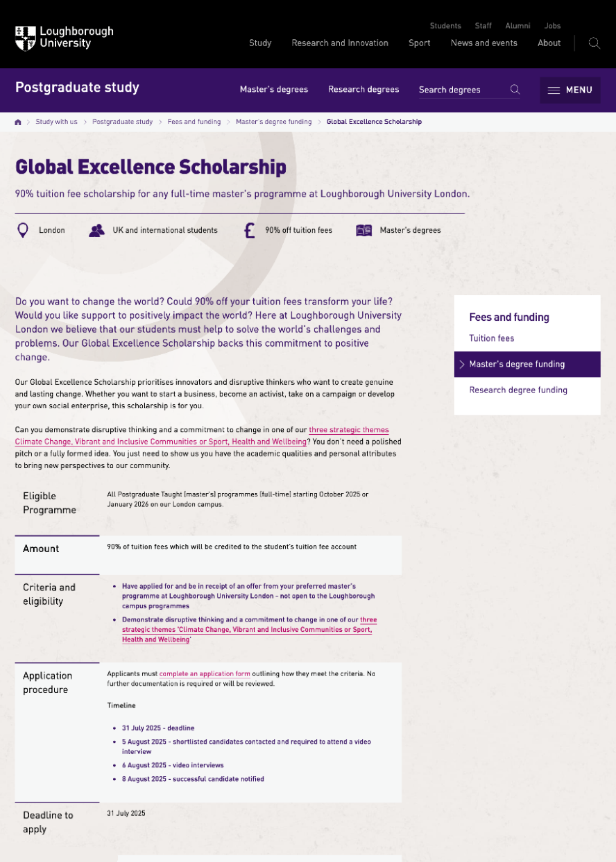Click the open book Master's degrees icon
Viewport: 616px width, 862px height.
[x=364, y=230]
